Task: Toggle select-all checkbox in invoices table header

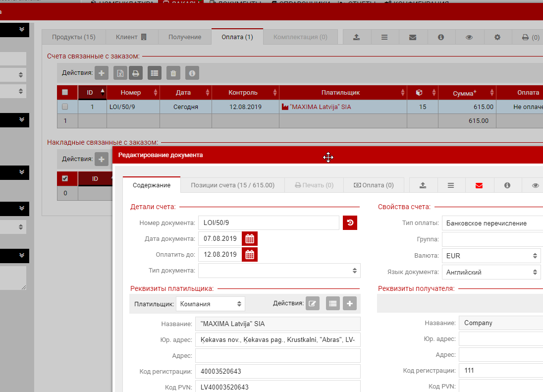Action: (x=65, y=92)
